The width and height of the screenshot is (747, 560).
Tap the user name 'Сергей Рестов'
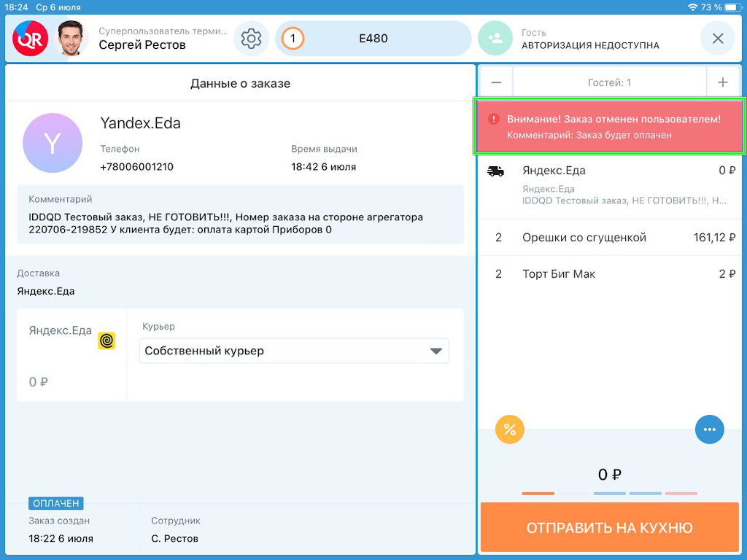pyautogui.click(x=142, y=45)
